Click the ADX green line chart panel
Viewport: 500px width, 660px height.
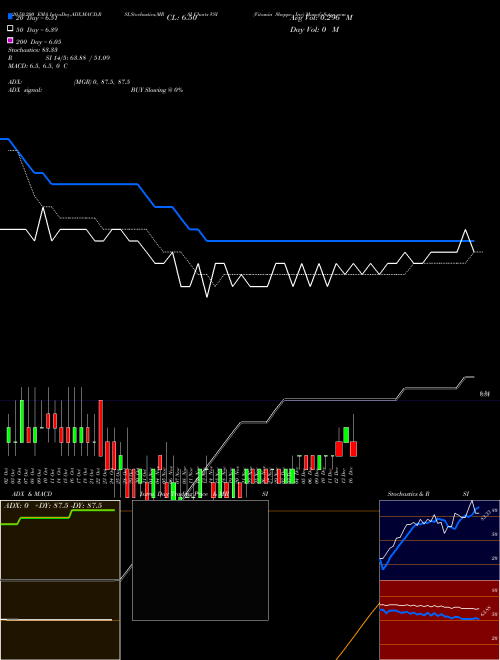pos(60,540)
